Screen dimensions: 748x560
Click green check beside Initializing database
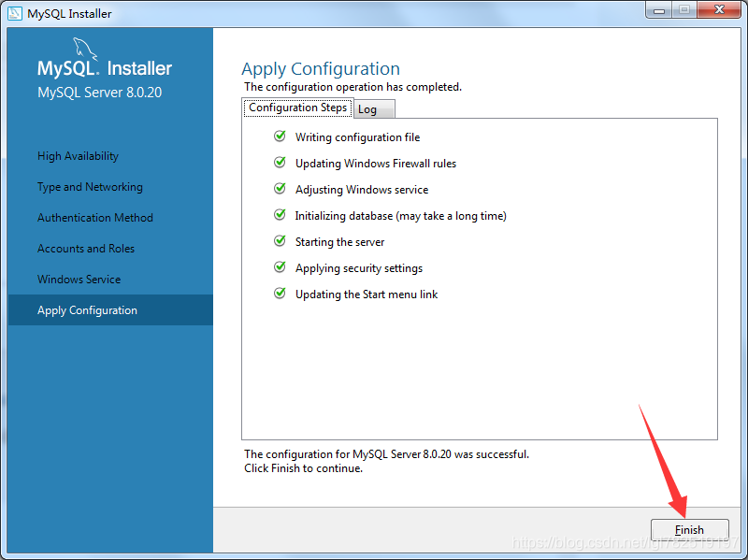point(280,215)
